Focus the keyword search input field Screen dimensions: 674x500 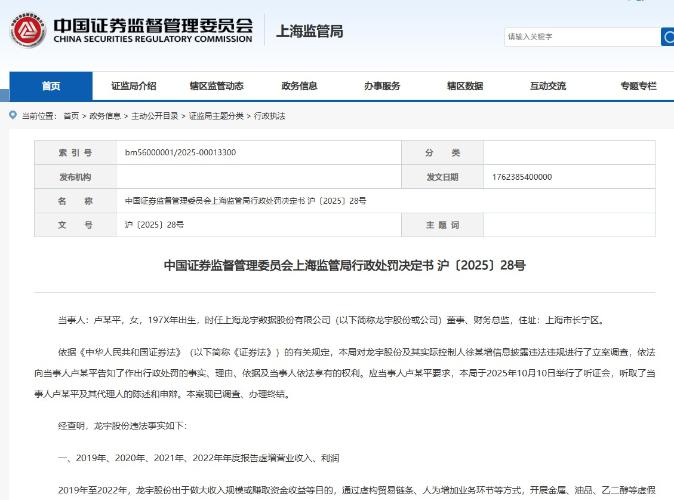[x=582, y=37]
